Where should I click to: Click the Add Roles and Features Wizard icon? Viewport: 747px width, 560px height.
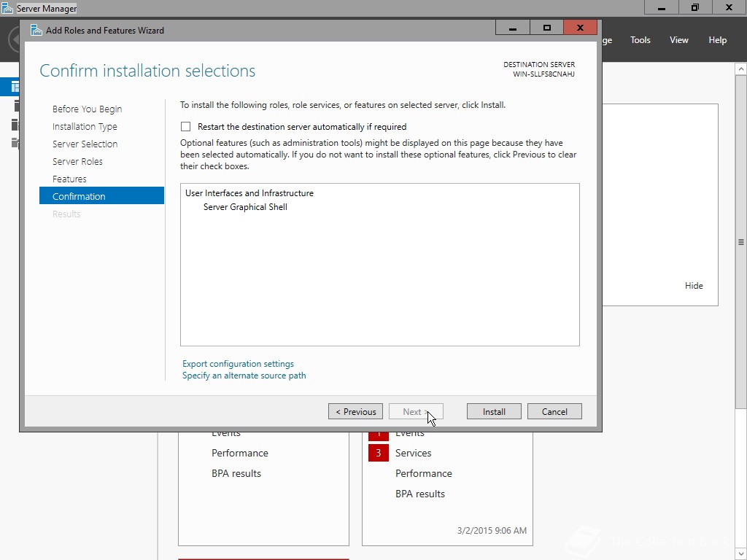point(36,30)
